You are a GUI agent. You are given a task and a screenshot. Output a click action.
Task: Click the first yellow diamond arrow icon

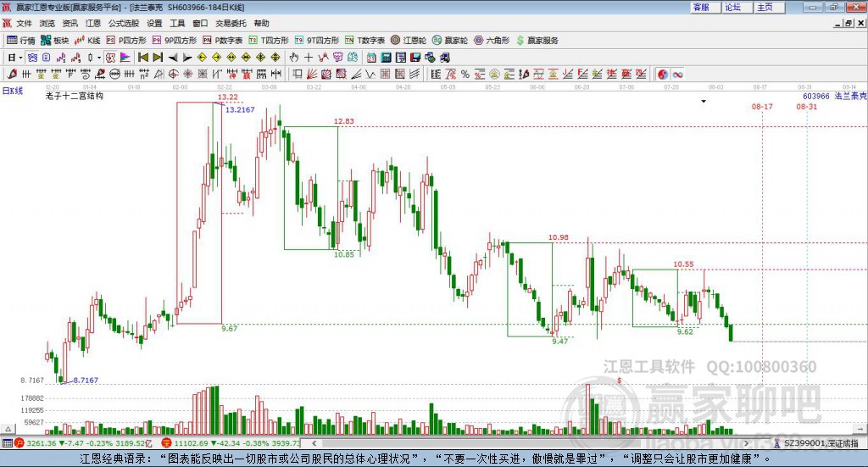point(202,58)
